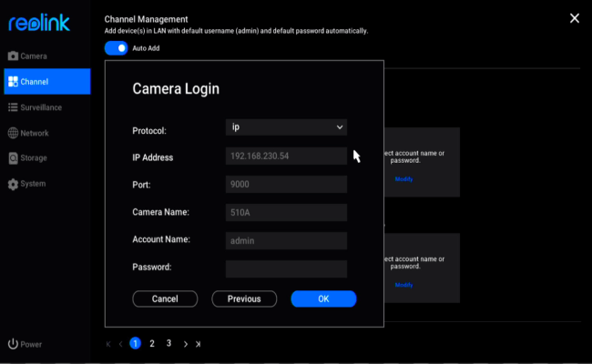The image size is (592, 364).
Task: Switch to page 2
Action: click(152, 343)
